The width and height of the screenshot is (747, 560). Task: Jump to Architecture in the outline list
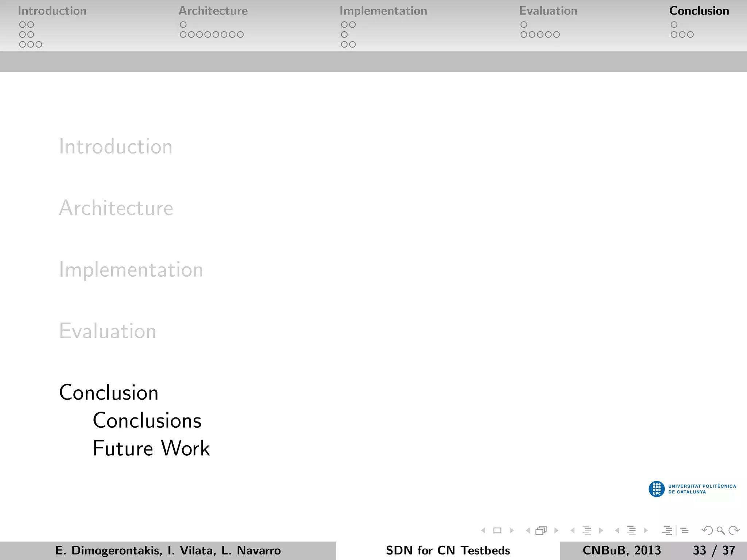click(116, 208)
